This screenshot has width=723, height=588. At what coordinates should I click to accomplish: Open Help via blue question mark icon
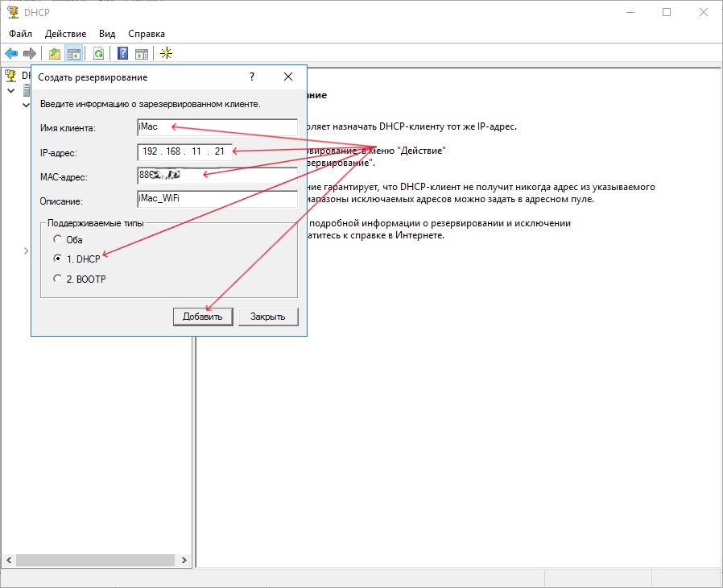point(122,54)
